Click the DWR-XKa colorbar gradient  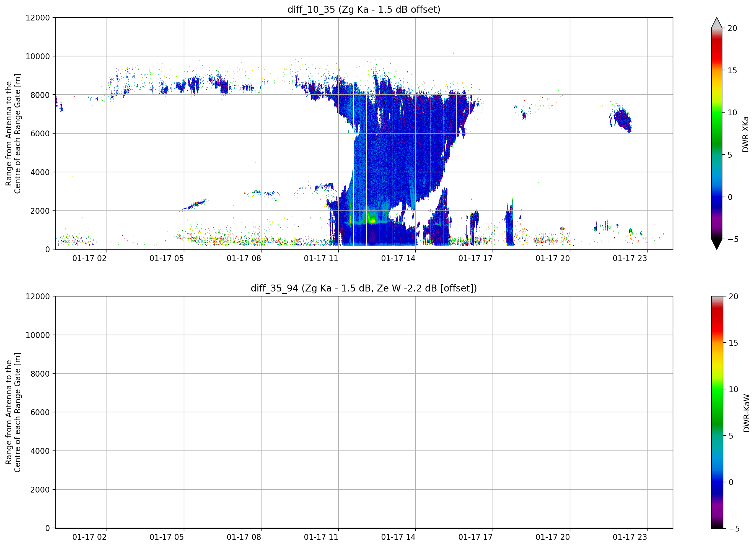pyautogui.click(x=716, y=134)
